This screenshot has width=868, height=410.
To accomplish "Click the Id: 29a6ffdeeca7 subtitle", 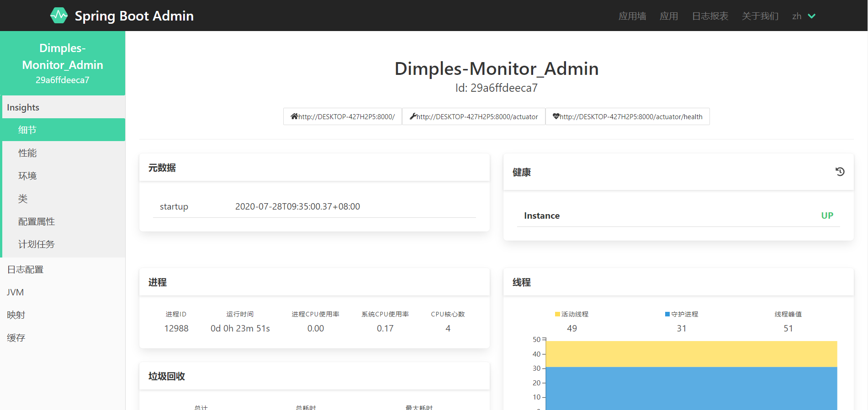I will 497,88.
